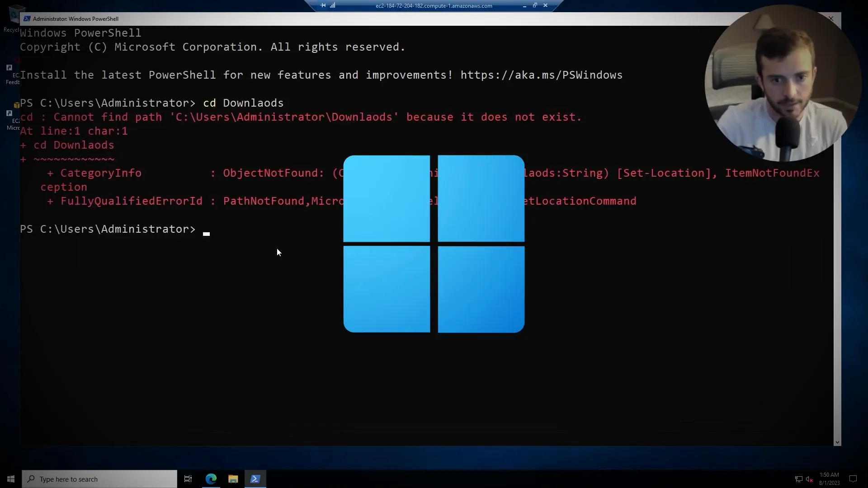Select the PowerShell taskbar button
Image resolution: width=868 pixels, height=488 pixels.
(x=255, y=479)
